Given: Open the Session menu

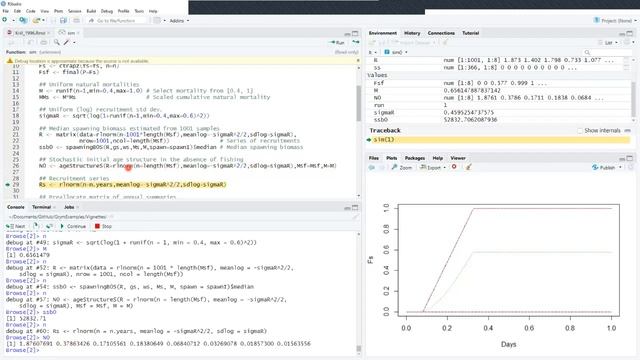Looking at the screenshot, I should pyautogui.click(x=74, y=11).
